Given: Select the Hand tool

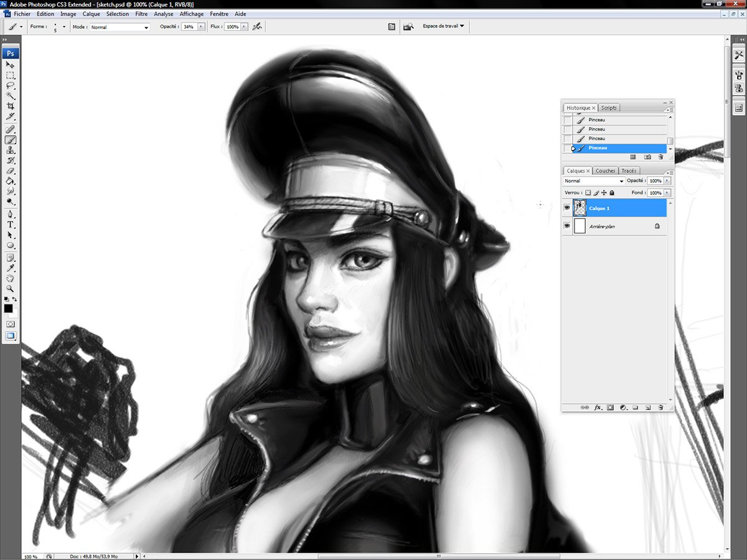Looking at the screenshot, I should coord(11,279).
